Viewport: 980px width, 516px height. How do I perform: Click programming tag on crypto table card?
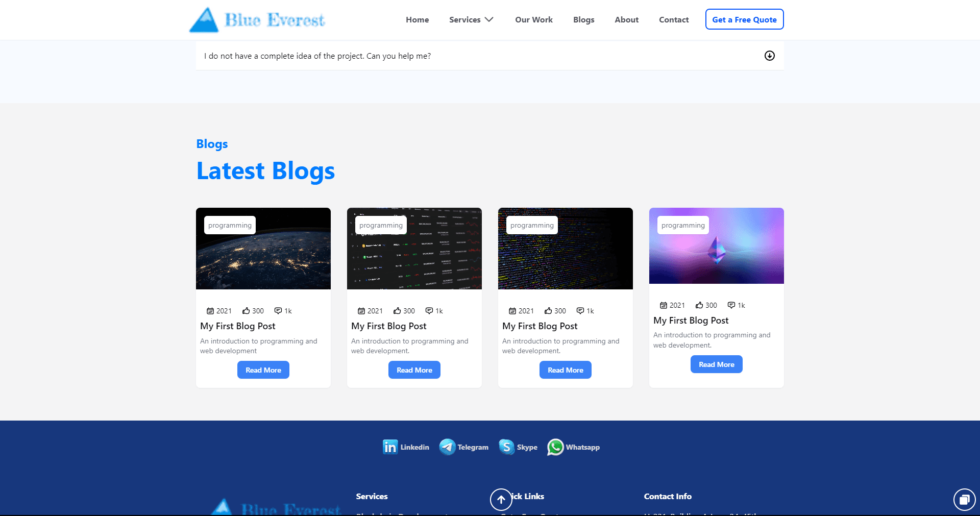coord(381,225)
